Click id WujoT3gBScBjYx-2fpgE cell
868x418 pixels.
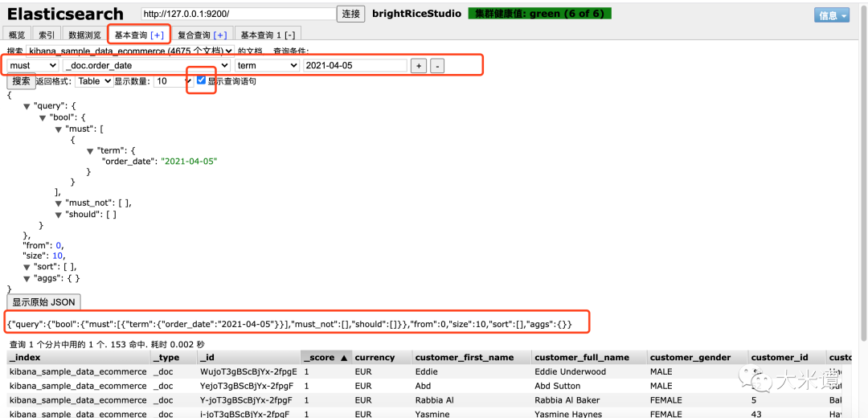(249, 371)
